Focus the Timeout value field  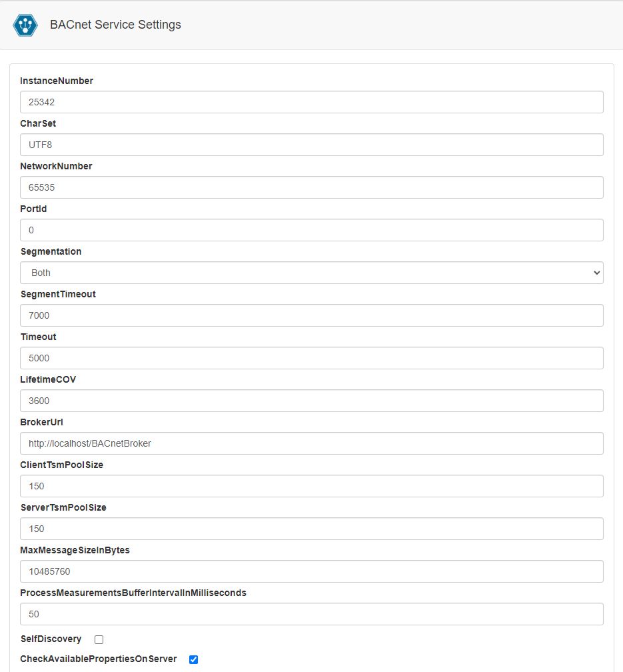[311, 358]
